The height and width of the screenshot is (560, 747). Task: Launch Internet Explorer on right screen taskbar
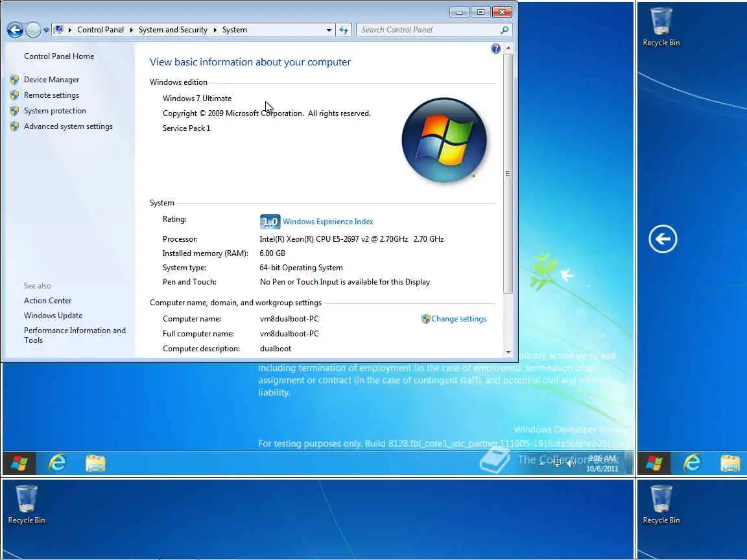pyautogui.click(x=693, y=463)
